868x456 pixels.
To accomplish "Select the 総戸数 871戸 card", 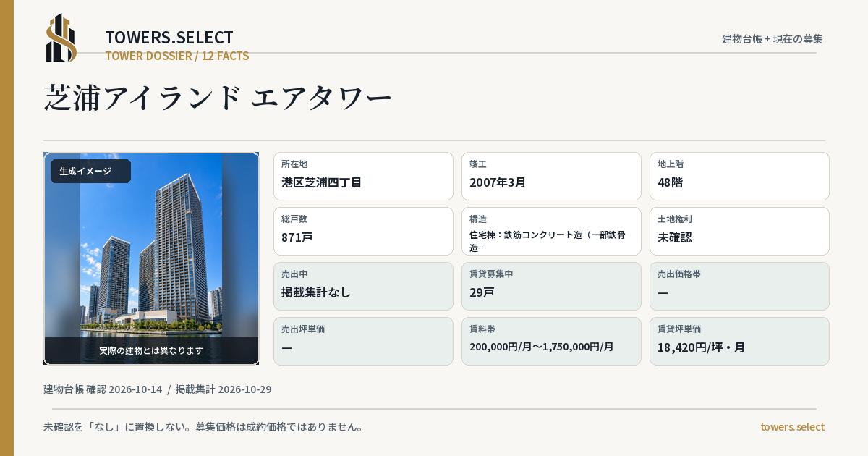I will [363, 231].
